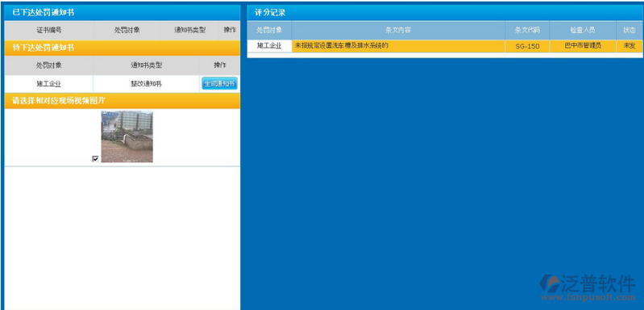Click the 条文内容 column header

398,30
